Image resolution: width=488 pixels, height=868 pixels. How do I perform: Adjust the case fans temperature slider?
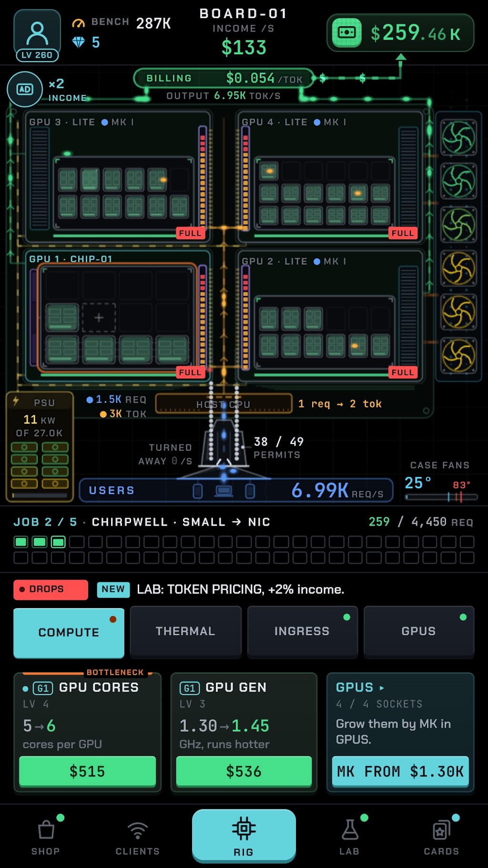441,497
